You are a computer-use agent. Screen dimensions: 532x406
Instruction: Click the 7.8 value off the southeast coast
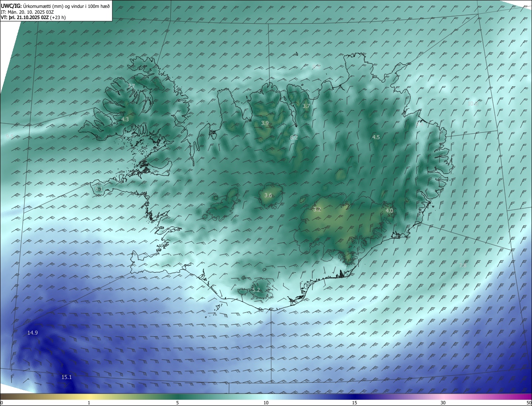click(464, 265)
